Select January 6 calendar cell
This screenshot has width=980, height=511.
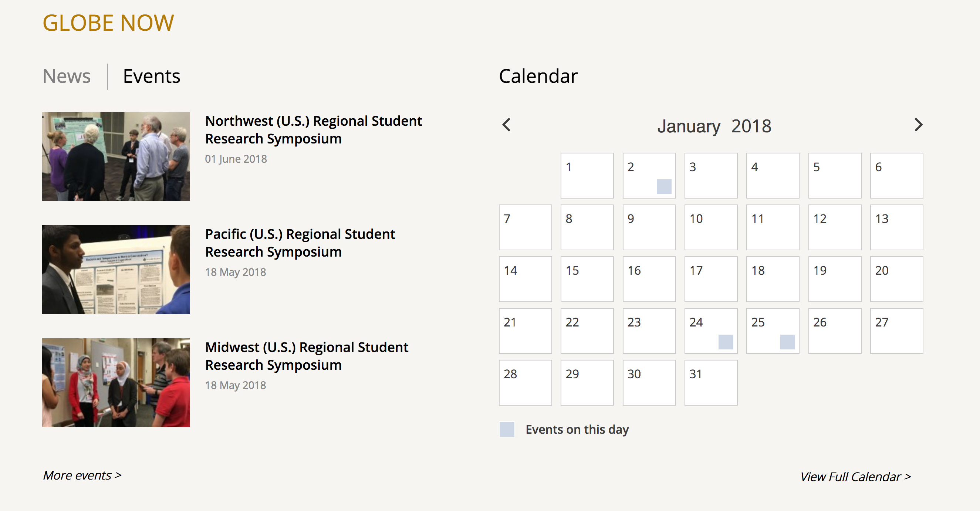896,175
